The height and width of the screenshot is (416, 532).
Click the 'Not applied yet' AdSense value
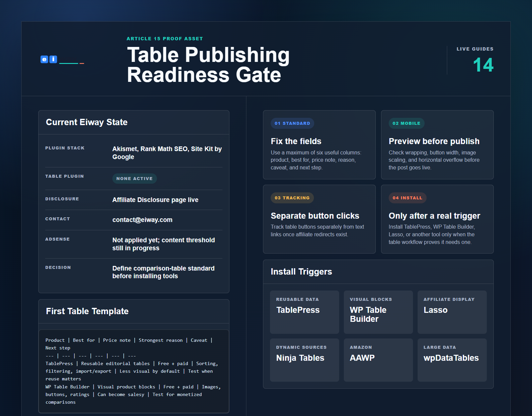tap(164, 244)
